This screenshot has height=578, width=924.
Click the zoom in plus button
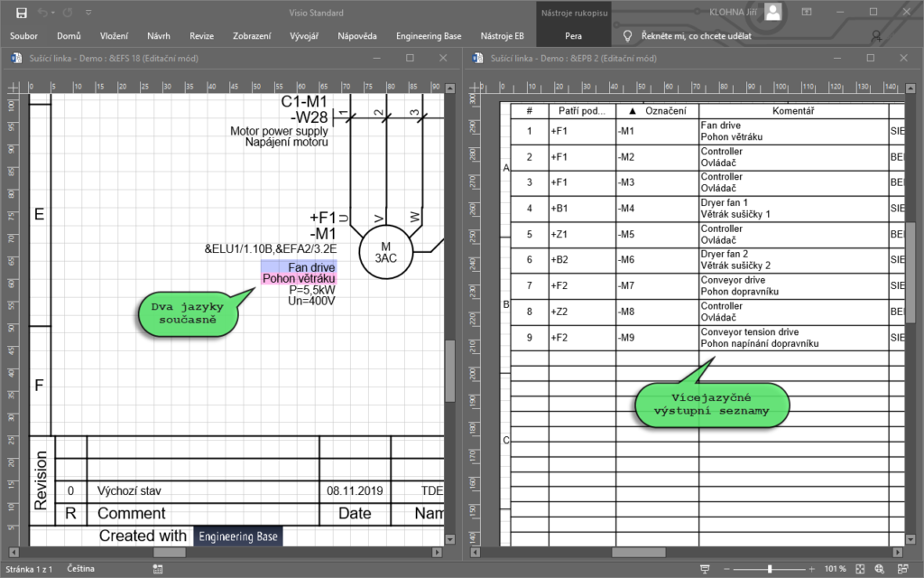[811, 568]
